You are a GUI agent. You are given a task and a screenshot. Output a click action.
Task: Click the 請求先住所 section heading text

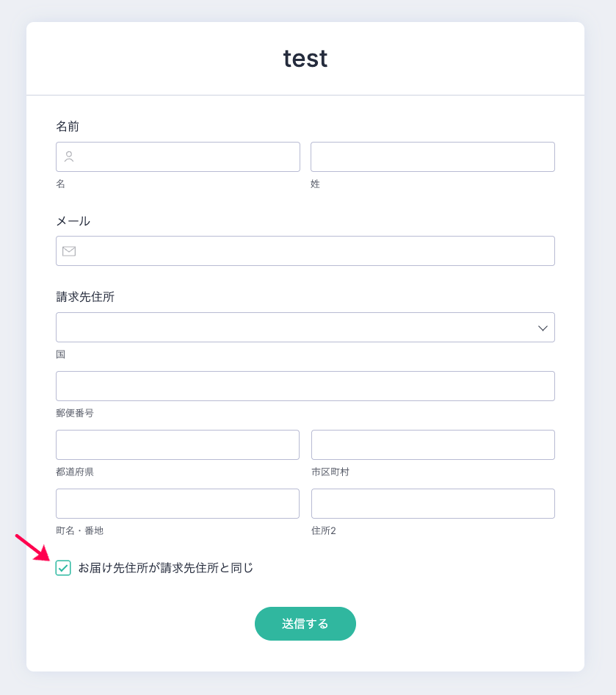tap(85, 297)
